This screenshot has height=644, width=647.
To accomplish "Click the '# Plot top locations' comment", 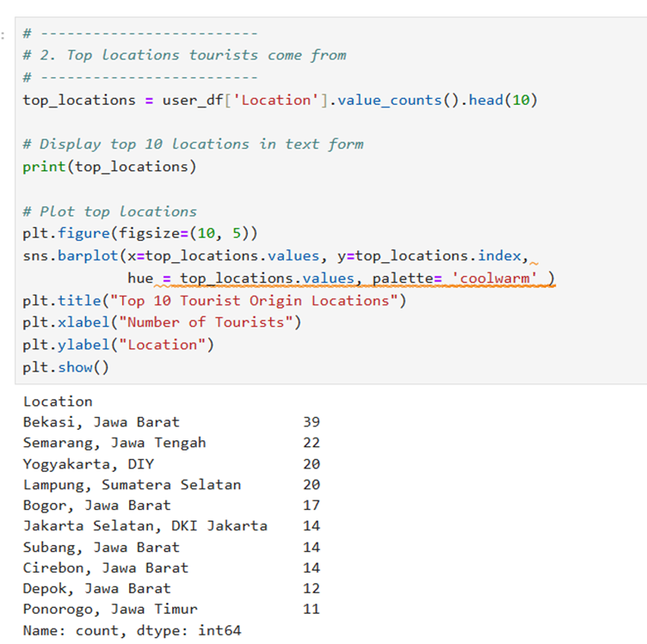I will click(109, 212).
